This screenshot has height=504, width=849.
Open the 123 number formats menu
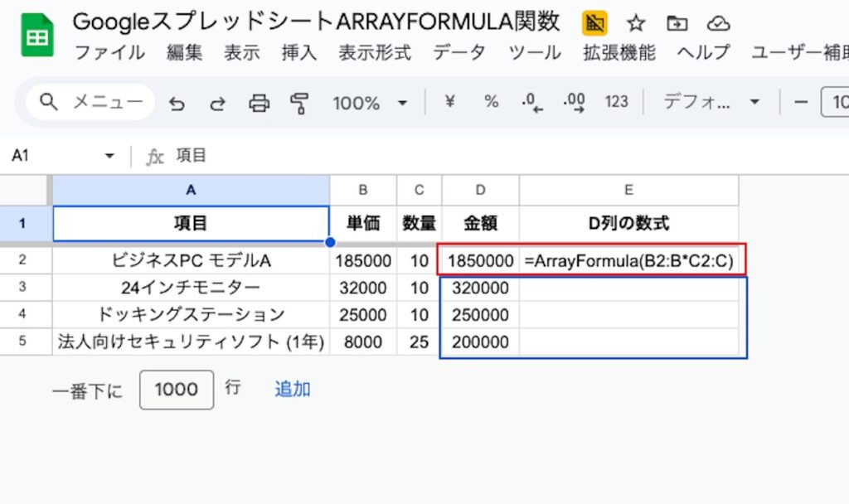pos(616,102)
